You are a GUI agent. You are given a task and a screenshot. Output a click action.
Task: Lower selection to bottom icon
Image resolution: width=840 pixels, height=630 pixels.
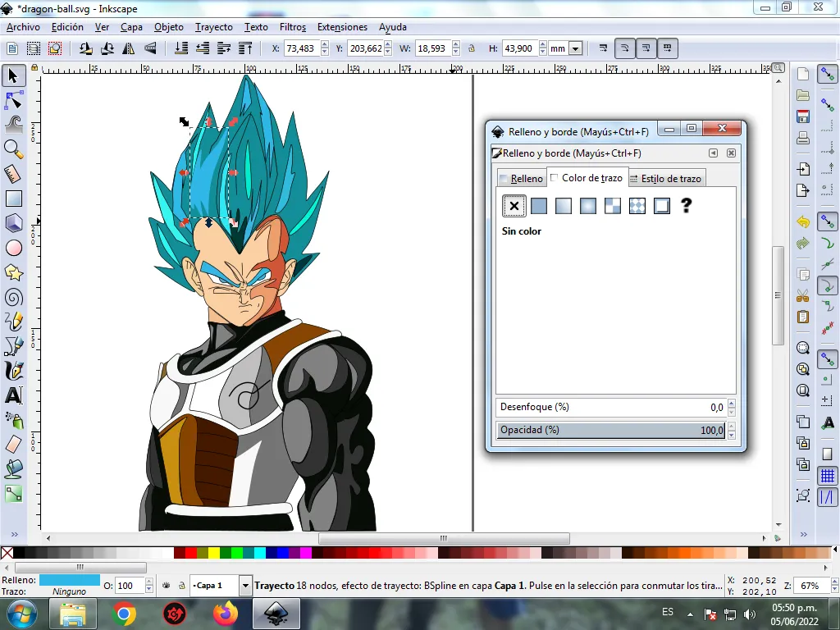181,48
